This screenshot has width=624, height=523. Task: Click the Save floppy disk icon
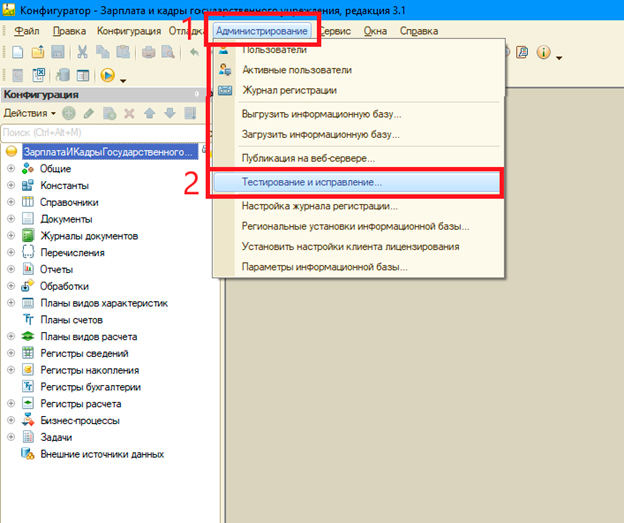pyautogui.click(x=58, y=52)
